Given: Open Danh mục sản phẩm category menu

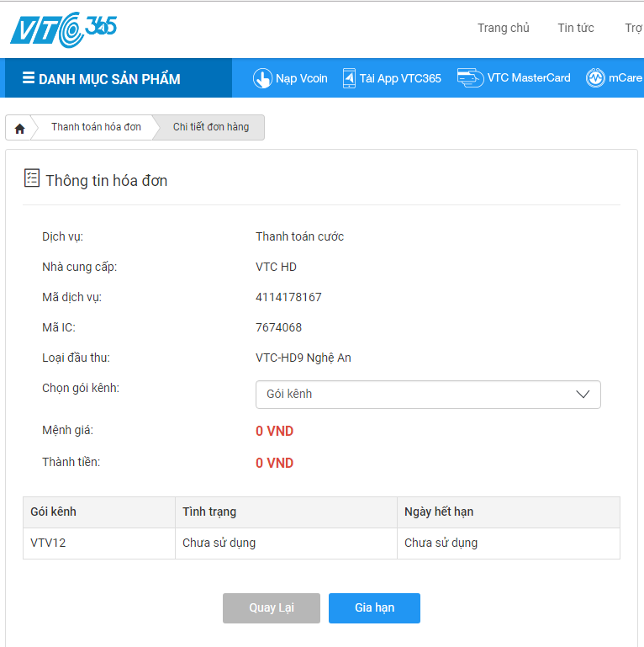Looking at the screenshot, I should click(118, 78).
